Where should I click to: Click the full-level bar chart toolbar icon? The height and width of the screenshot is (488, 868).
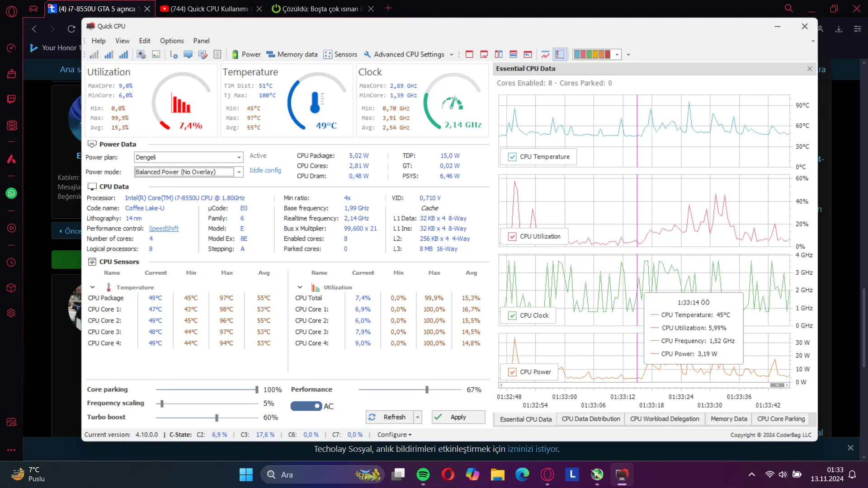(x=123, y=54)
